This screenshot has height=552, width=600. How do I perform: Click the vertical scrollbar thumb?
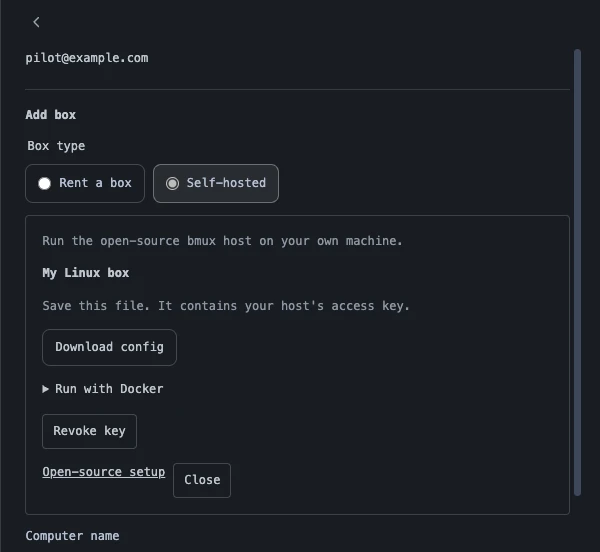577,272
